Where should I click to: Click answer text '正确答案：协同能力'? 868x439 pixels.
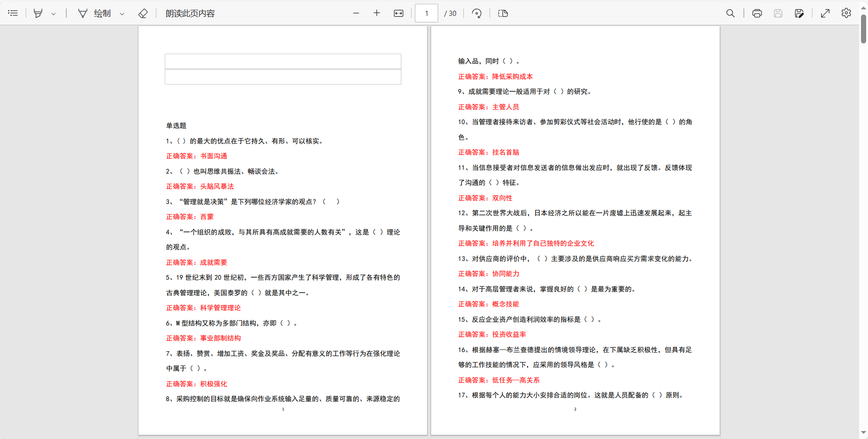click(489, 274)
